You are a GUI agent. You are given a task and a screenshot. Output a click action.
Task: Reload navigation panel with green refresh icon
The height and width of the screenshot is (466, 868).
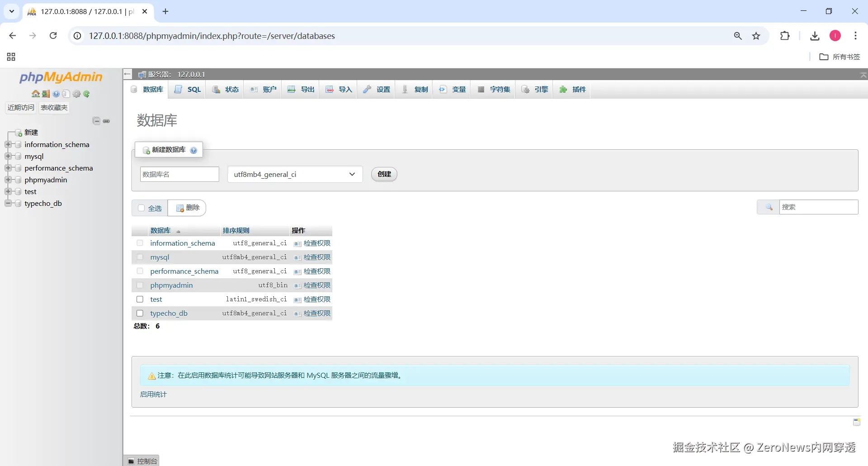[86, 94]
